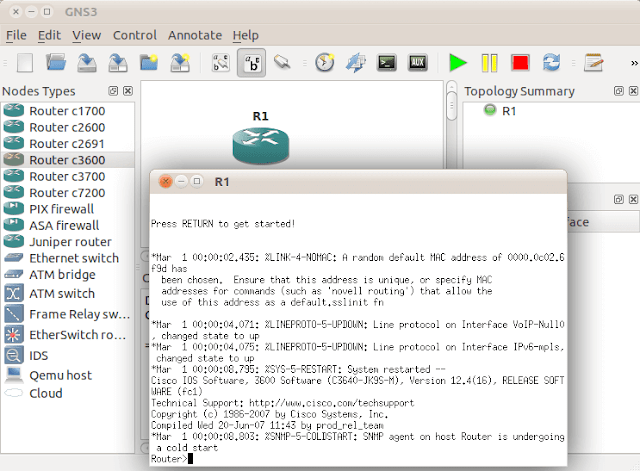The height and width of the screenshot is (471, 640).
Task: Maximize the R1 console window
Action: [x=197, y=181]
